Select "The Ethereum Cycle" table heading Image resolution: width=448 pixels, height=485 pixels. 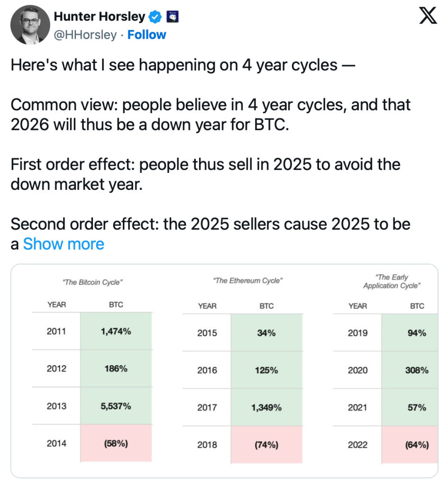[x=248, y=281]
